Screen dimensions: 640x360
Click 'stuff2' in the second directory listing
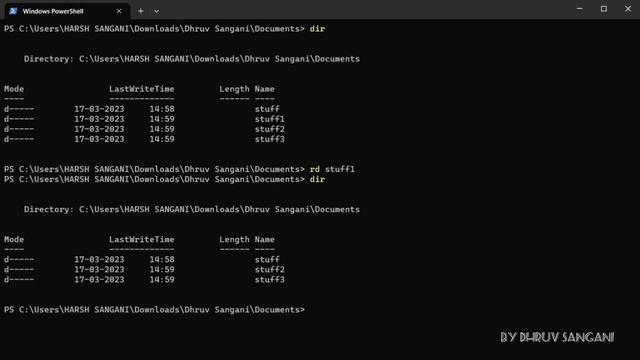269,269
